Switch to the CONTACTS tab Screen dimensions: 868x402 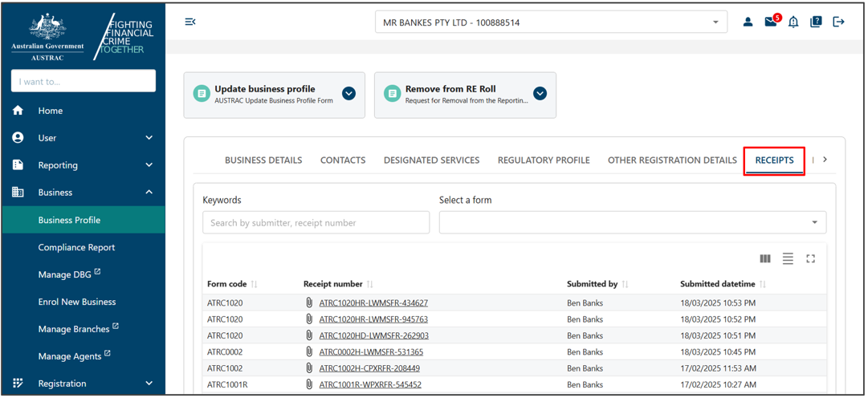343,160
